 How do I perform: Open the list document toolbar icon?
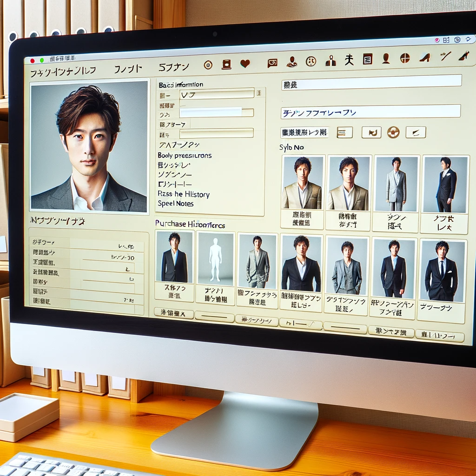coord(368,59)
